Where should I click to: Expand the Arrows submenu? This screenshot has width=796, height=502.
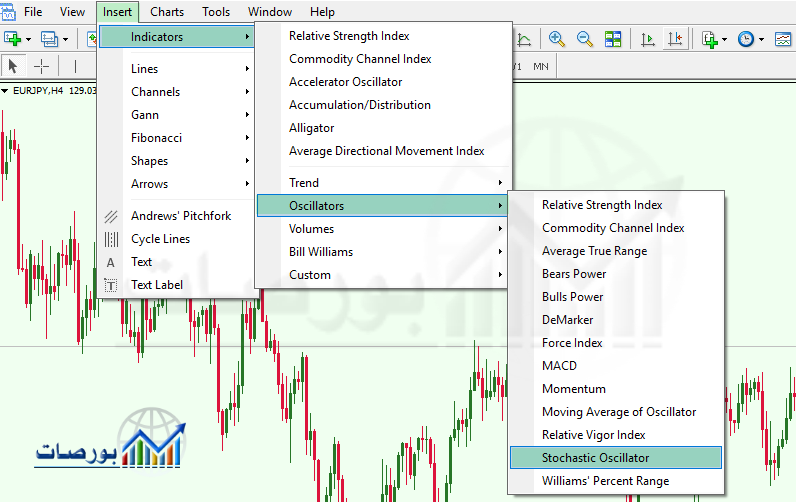[x=177, y=184]
